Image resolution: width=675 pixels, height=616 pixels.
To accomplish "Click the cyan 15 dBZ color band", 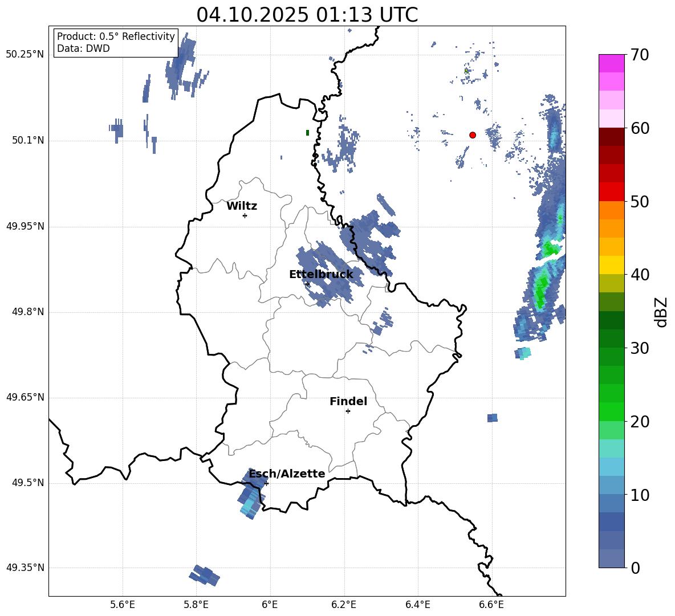I will pyautogui.click(x=611, y=448).
